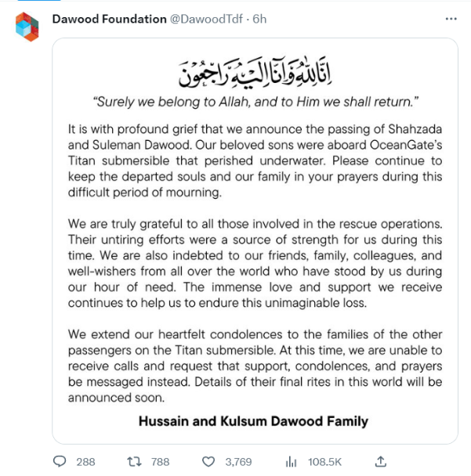
Task: Reply using the speech bubble icon
Action: 60,461
